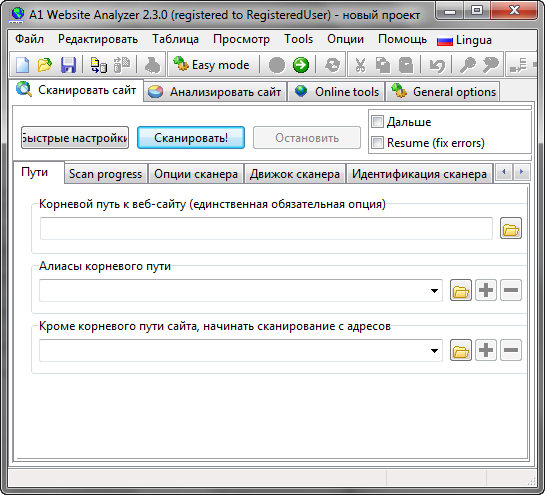Click the Easy mode toolbar button
The height and width of the screenshot is (495, 545).
[x=213, y=65]
